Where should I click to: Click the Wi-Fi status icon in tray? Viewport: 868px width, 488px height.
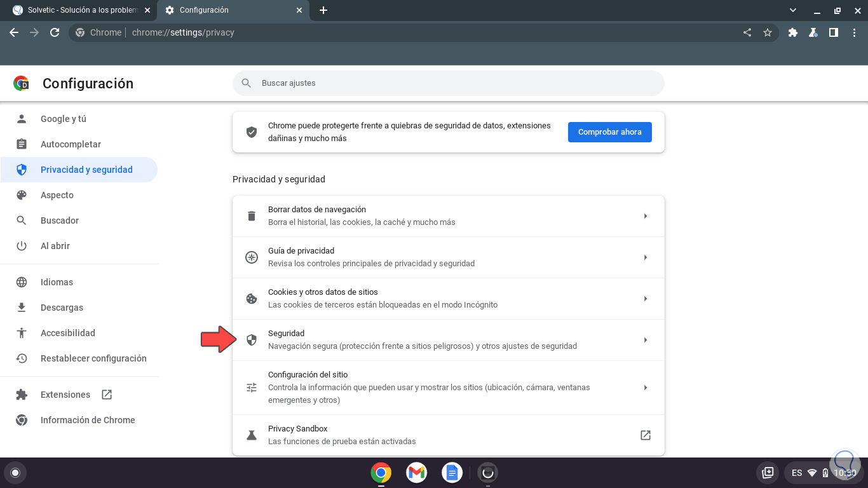[x=812, y=473]
